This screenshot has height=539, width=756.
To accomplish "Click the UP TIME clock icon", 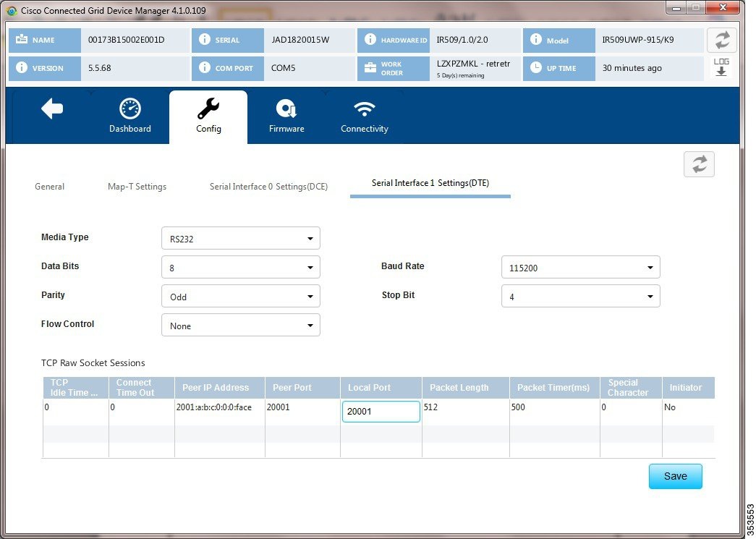I will point(535,67).
